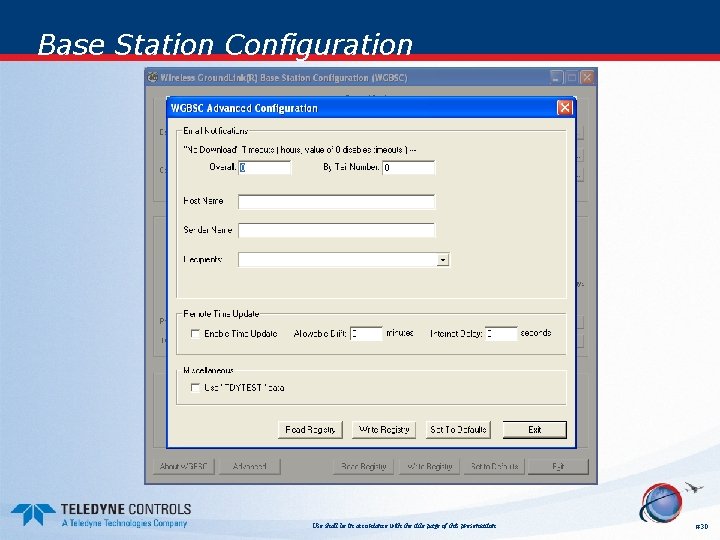720x540 pixels.
Task: Focus the Host Name text field
Action: [336, 202]
